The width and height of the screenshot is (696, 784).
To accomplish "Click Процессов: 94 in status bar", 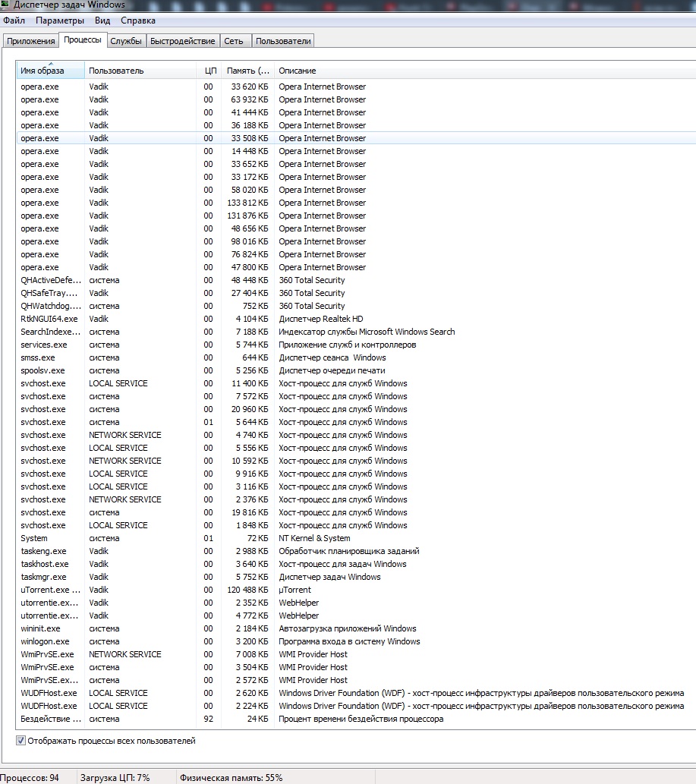I will pyautogui.click(x=30, y=778).
